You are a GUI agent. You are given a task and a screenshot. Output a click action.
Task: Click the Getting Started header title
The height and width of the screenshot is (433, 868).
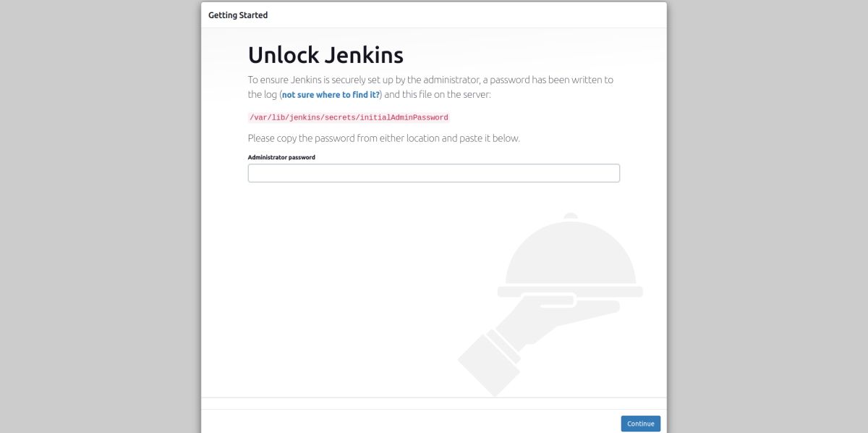(x=238, y=15)
